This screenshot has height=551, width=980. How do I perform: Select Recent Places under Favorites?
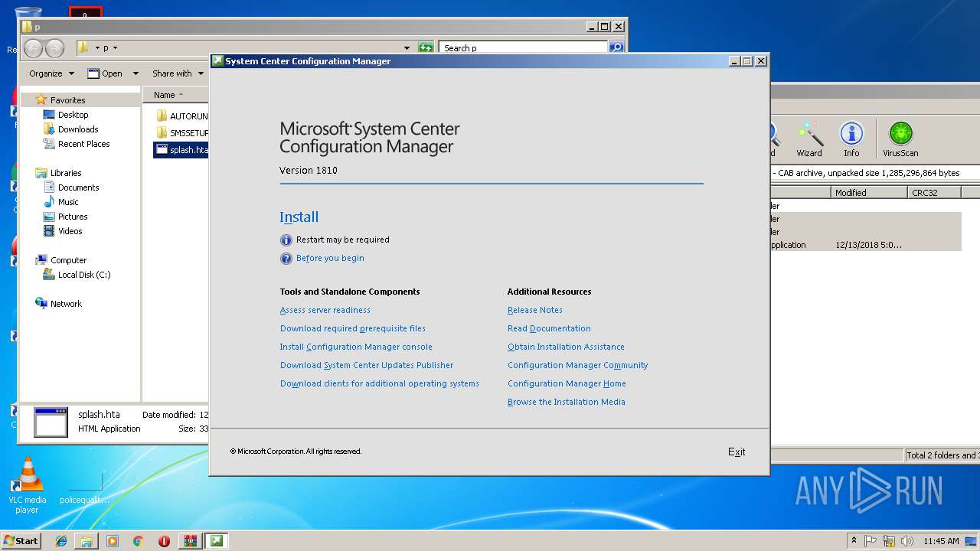pyautogui.click(x=83, y=144)
